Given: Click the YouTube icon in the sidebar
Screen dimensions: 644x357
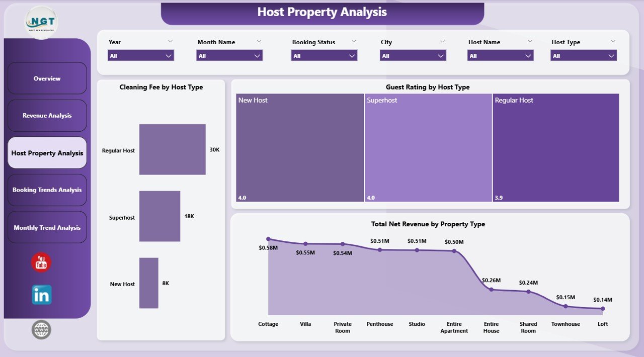Looking at the screenshot, I should (x=41, y=262).
